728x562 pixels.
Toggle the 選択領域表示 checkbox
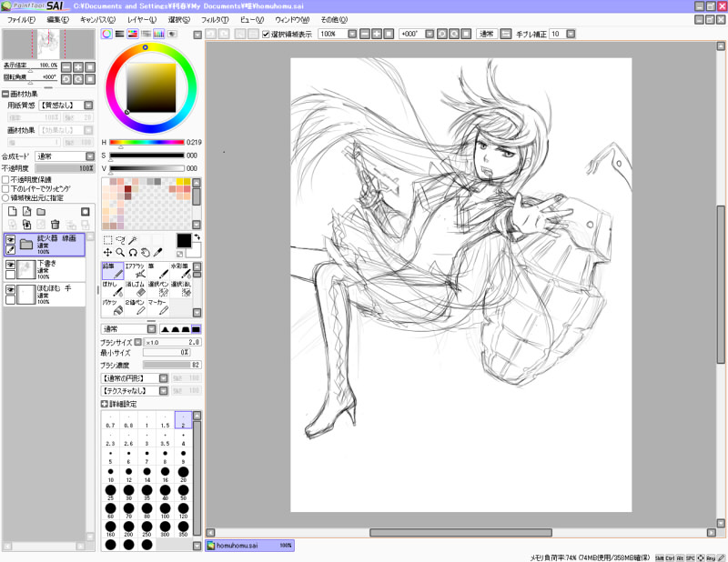(266, 34)
